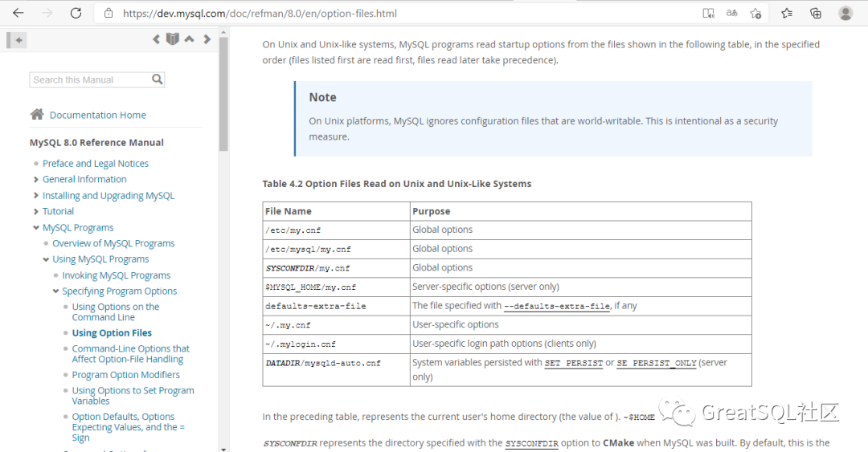
Task: Expand the General Information tree section
Action: coord(36,180)
